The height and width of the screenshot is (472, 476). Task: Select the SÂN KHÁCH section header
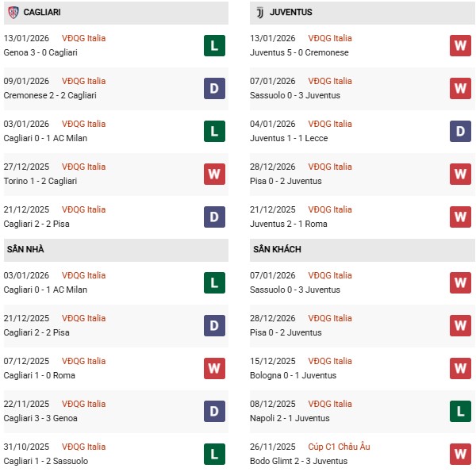pos(277,249)
